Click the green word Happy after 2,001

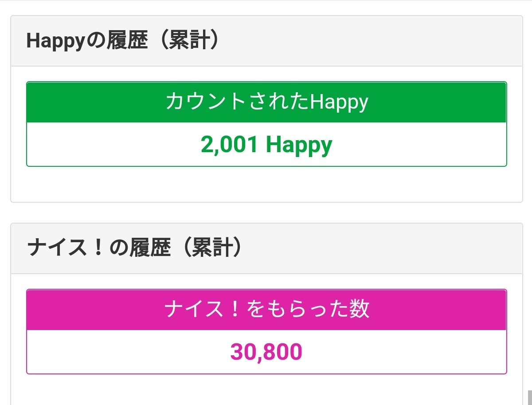click(299, 145)
